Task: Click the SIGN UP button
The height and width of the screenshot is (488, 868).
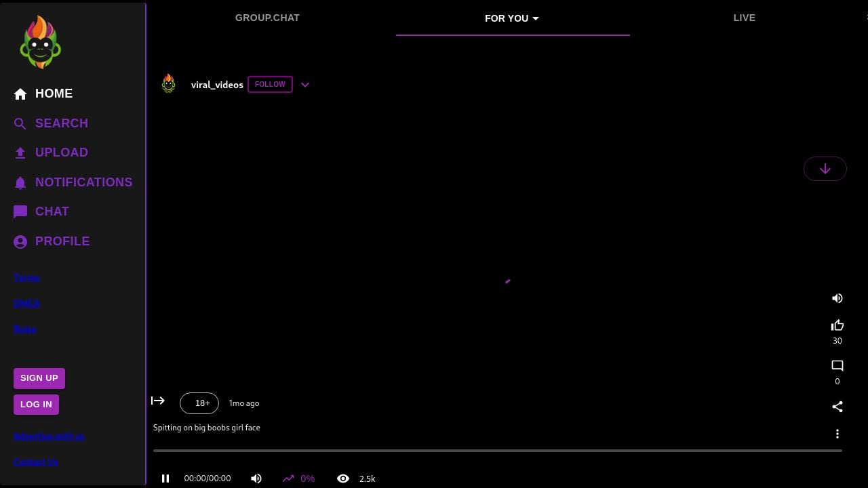Action: tap(39, 378)
